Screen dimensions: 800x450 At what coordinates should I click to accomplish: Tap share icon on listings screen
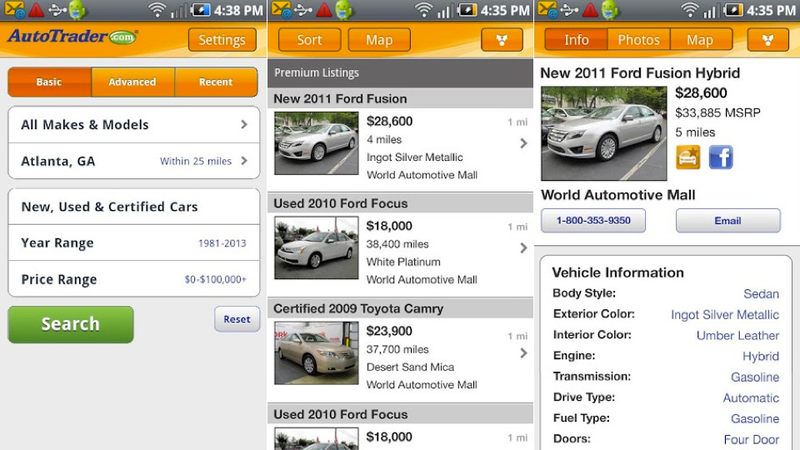502,40
